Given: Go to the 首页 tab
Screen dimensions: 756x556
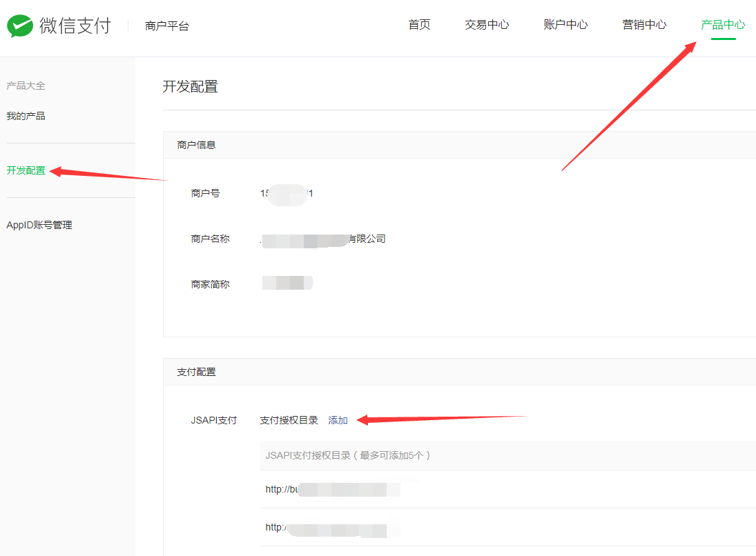Looking at the screenshot, I should [419, 25].
